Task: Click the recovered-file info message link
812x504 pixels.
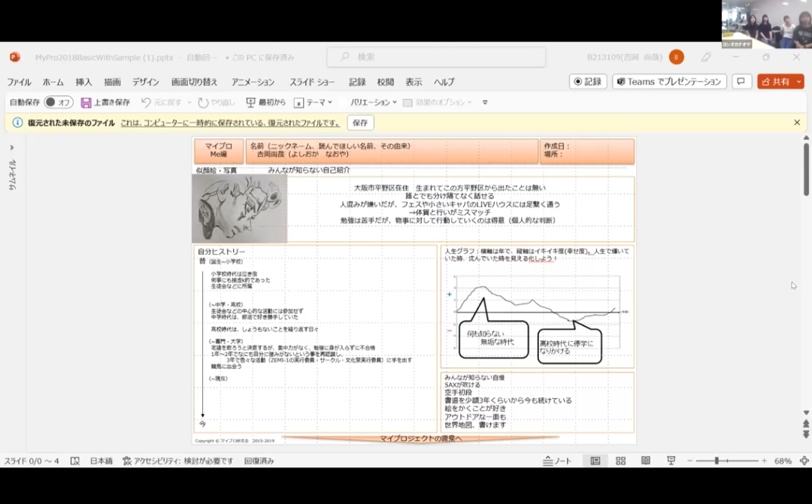Action: tap(230, 122)
